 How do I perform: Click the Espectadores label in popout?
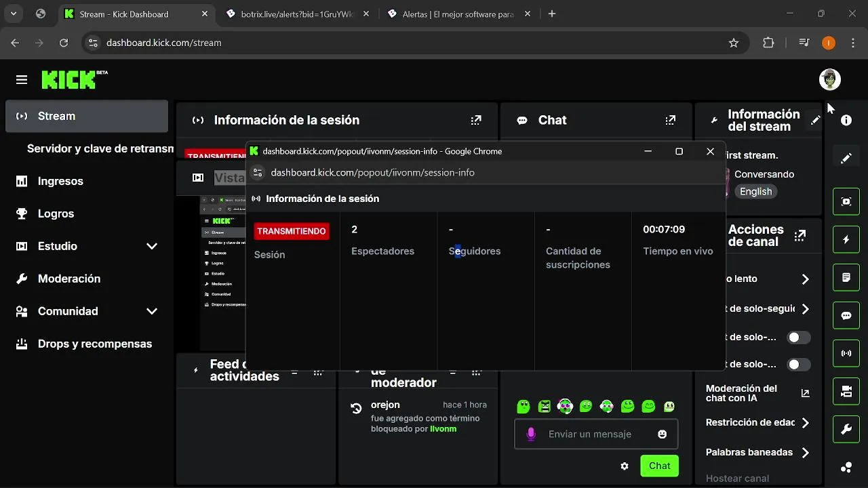(x=382, y=251)
